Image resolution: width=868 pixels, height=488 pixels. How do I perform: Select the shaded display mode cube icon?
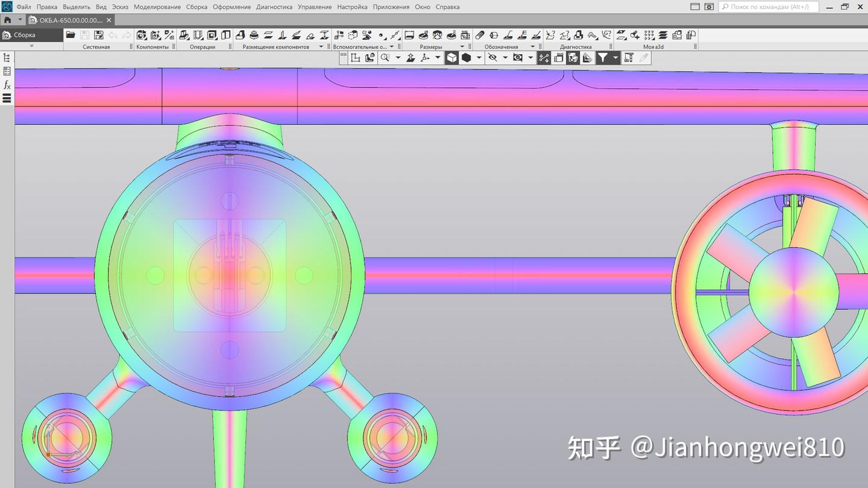pyautogui.click(x=451, y=57)
